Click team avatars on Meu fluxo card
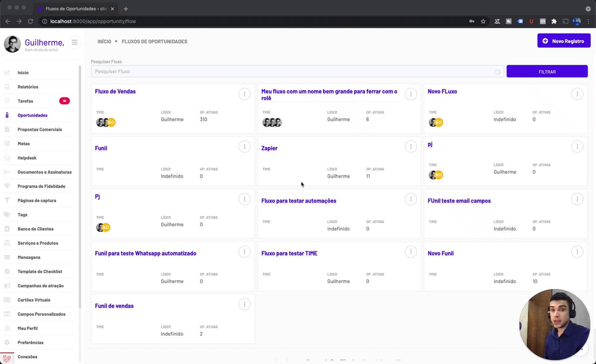This screenshot has height=364, width=596. point(272,122)
